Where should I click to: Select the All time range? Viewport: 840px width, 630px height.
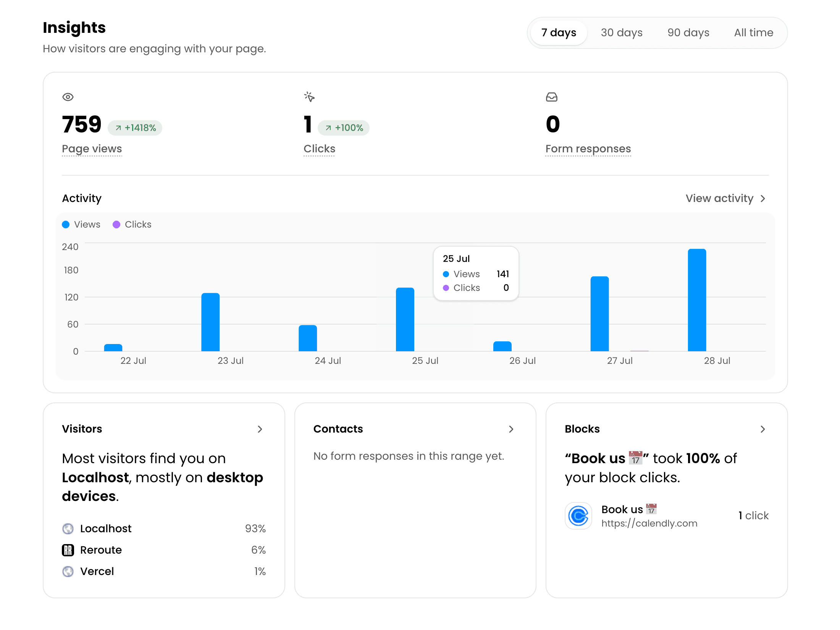coord(754,33)
